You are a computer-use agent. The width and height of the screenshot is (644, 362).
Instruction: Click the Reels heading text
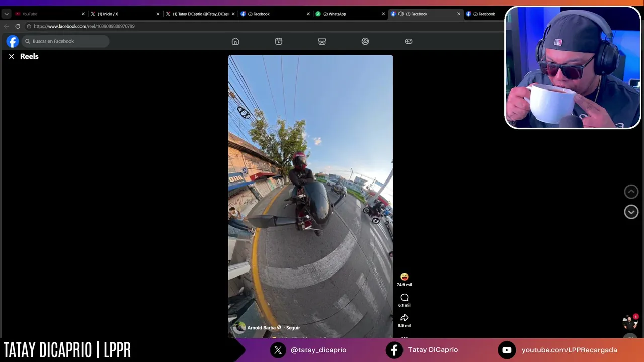[x=29, y=56]
